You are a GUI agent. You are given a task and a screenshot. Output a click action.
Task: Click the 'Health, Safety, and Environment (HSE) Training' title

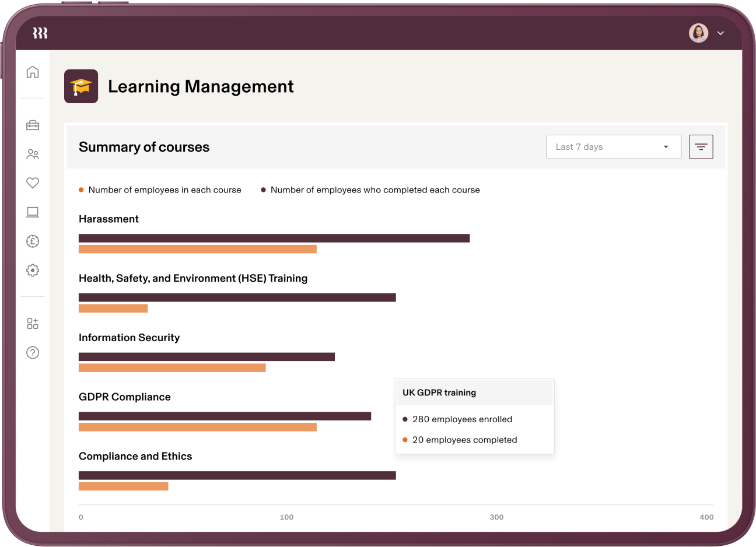(x=193, y=279)
